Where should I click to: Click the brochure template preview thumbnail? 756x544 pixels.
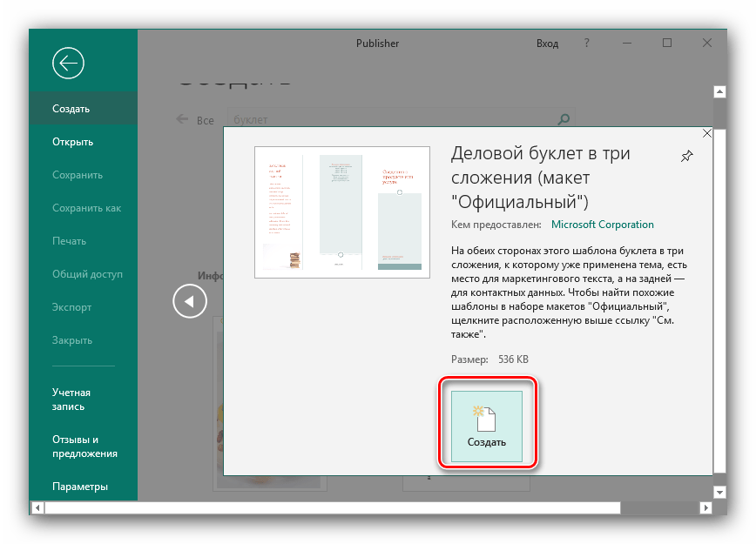(342, 212)
